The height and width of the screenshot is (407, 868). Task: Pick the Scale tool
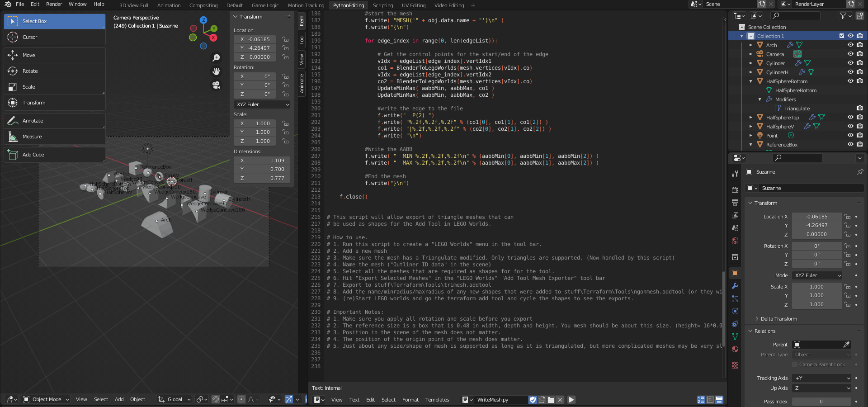tap(55, 87)
